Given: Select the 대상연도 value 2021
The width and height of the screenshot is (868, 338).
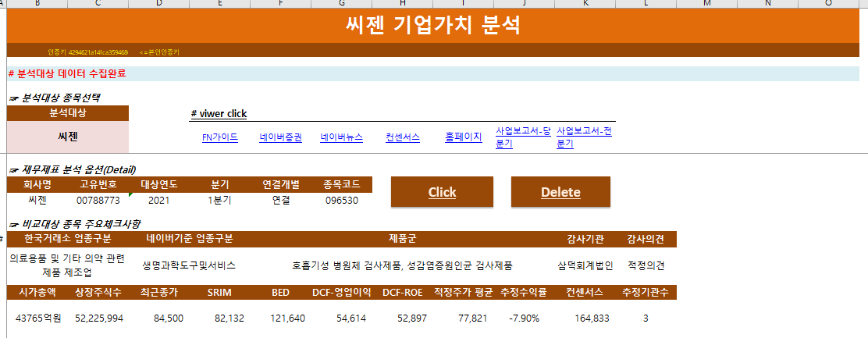Looking at the screenshot, I should (x=159, y=201).
